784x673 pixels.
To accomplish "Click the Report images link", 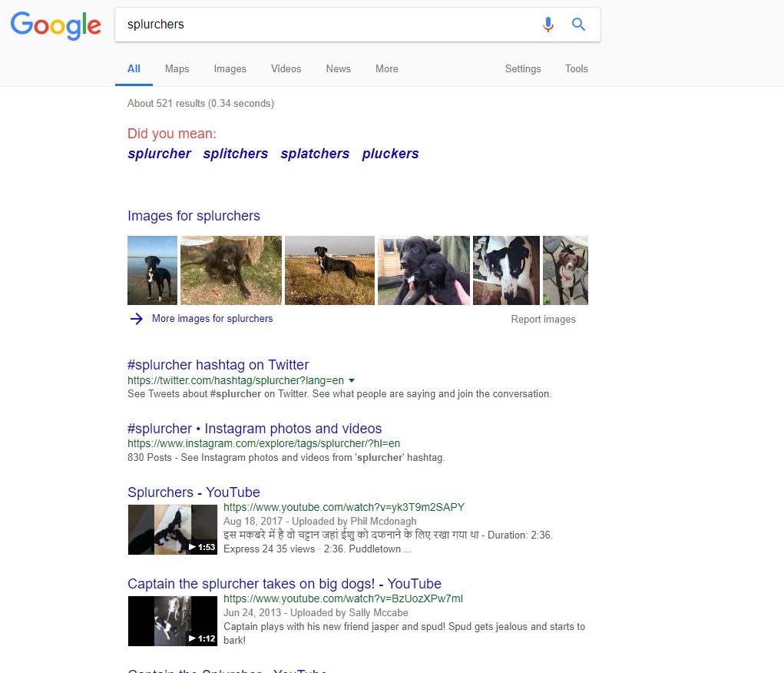I will 543,320.
